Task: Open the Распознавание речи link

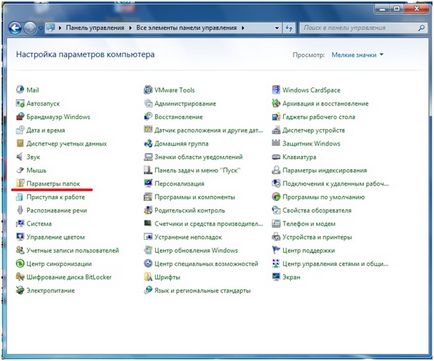Action: (x=57, y=210)
